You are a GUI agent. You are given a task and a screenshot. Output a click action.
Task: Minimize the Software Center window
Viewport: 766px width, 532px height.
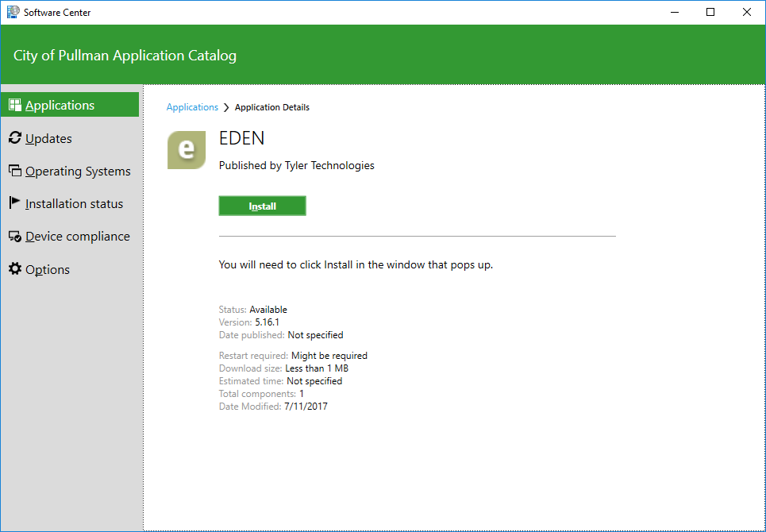click(x=674, y=12)
